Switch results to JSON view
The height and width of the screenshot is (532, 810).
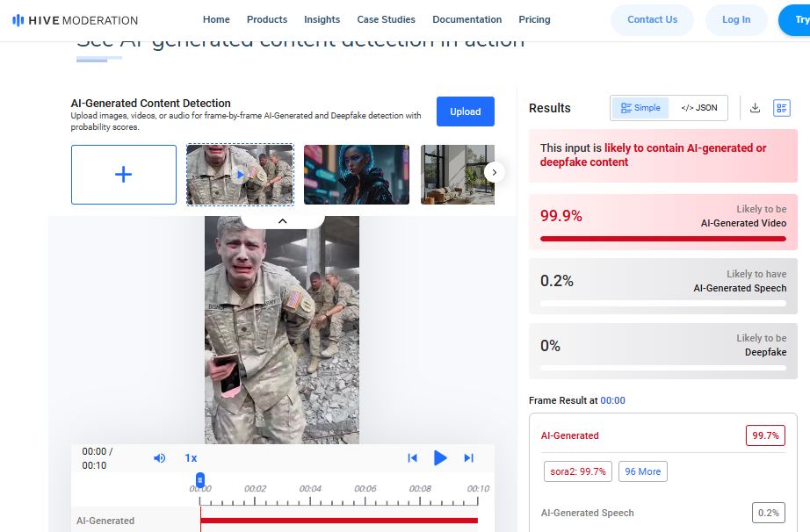pyautogui.click(x=699, y=108)
